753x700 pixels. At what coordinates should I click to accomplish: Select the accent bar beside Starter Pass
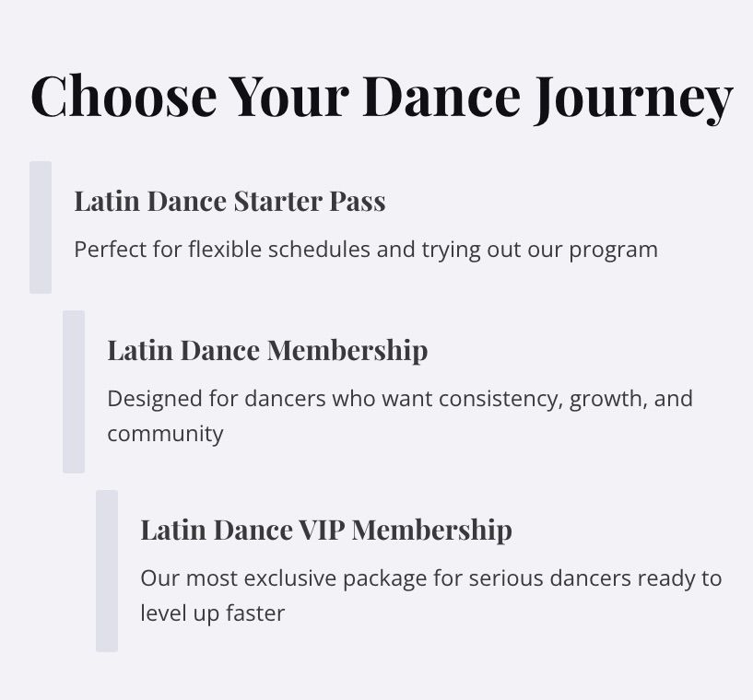pos(41,227)
